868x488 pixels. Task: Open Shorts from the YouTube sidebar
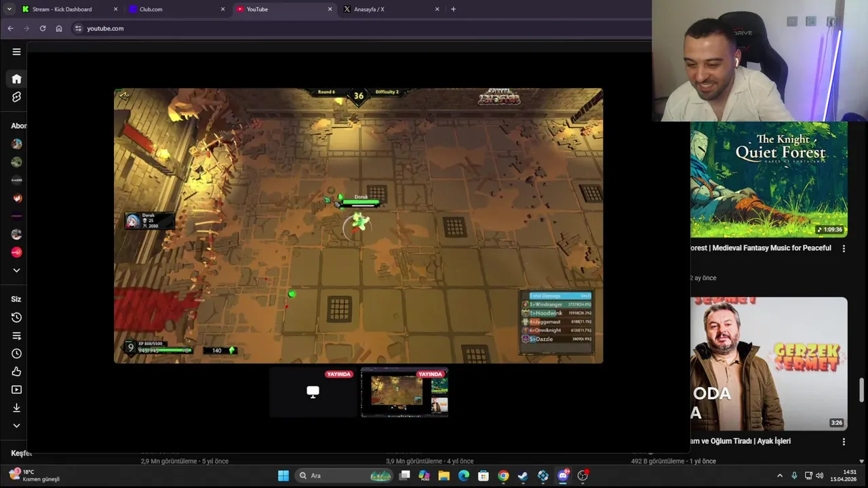(16, 97)
